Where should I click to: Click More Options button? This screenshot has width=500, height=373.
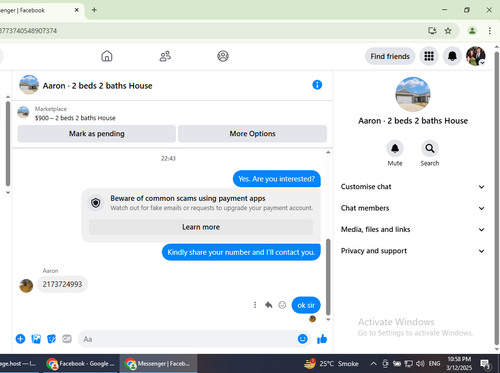(252, 134)
